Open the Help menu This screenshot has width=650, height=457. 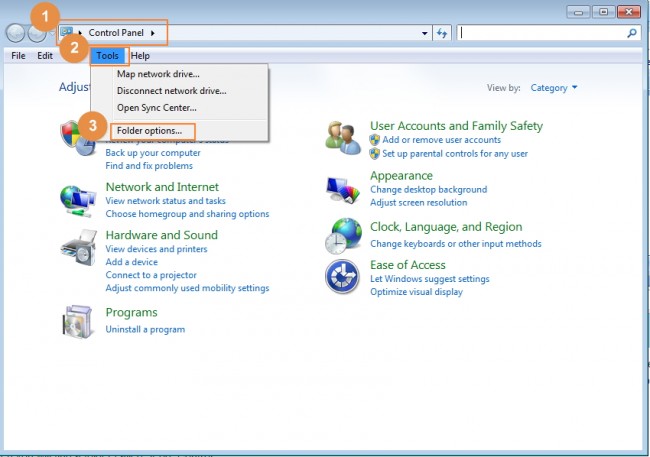(140, 56)
